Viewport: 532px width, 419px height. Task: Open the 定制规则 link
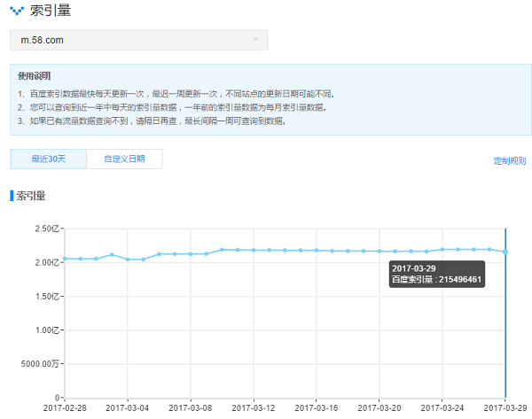[x=509, y=161]
